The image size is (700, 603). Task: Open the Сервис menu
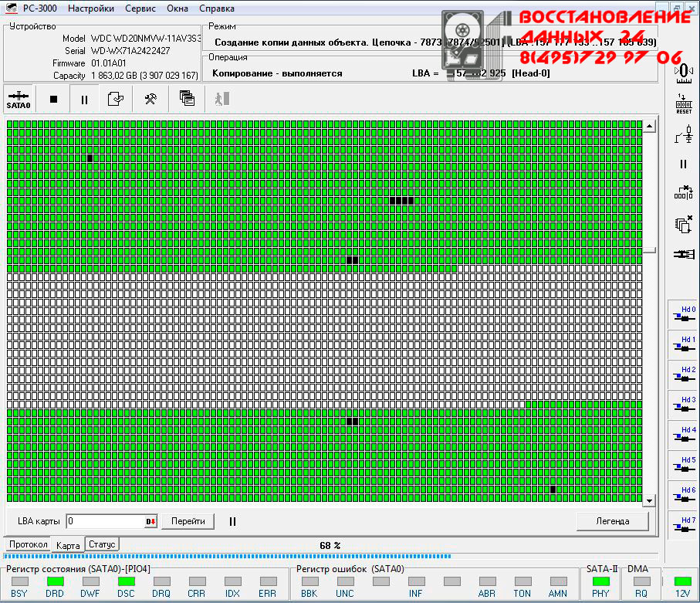[140, 8]
